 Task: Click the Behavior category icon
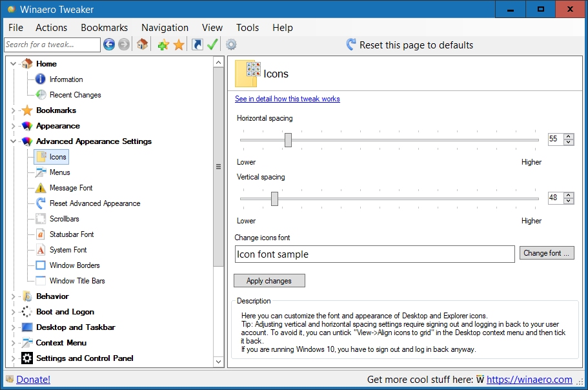coord(27,296)
